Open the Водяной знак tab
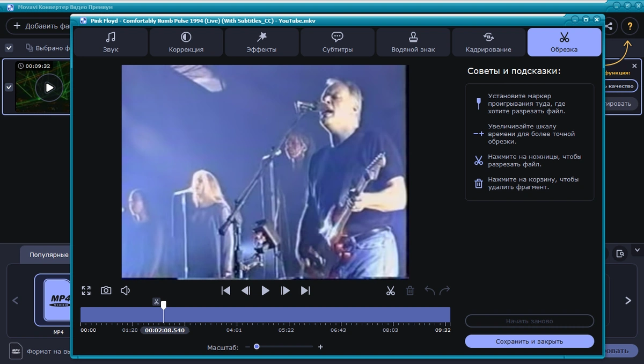The width and height of the screenshot is (644, 364). (x=413, y=42)
